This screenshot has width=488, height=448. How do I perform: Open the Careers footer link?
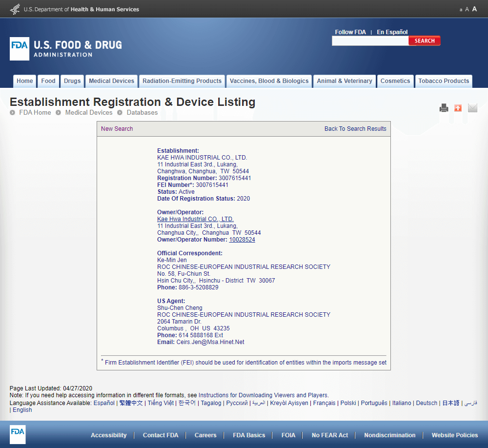pos(205,435)
